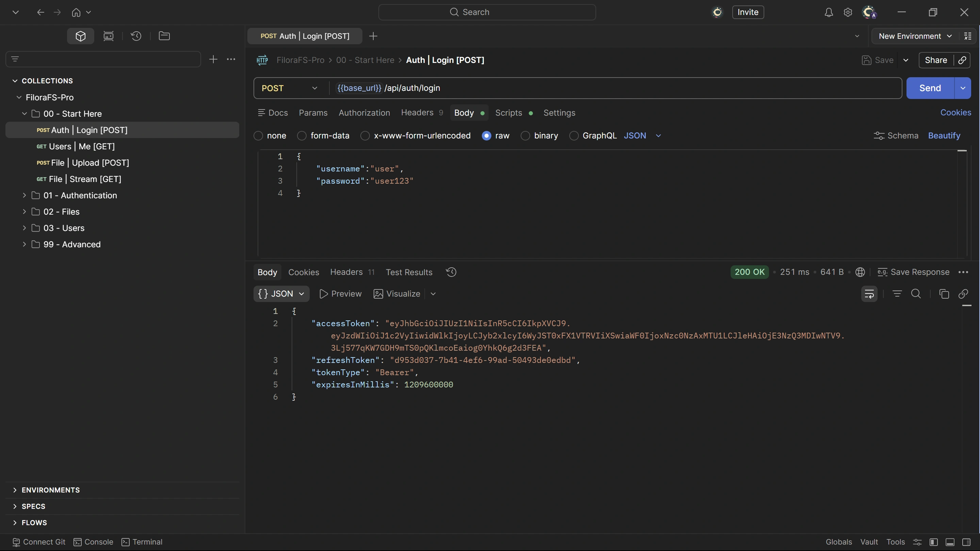
Task: Open the Console in status bar
Action: (93, 542)
